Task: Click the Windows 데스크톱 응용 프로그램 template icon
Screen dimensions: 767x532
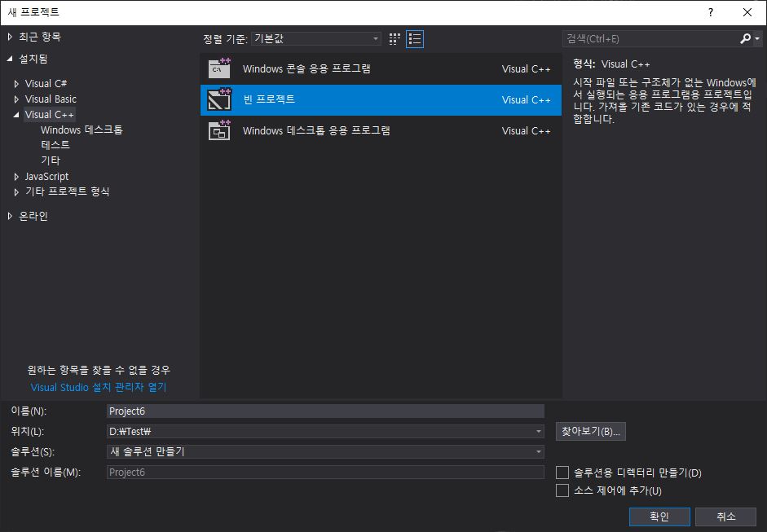Action: pyautogui.click(x=219, y=130)
